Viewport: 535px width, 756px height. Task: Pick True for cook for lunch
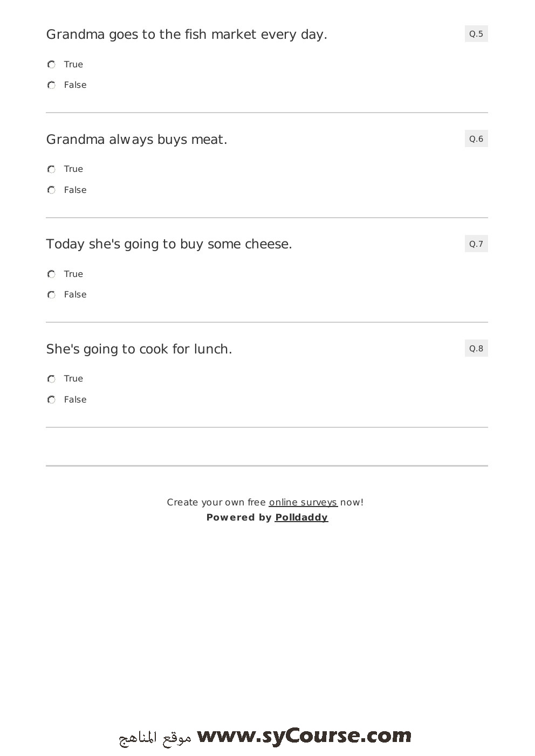pos(51,379)
